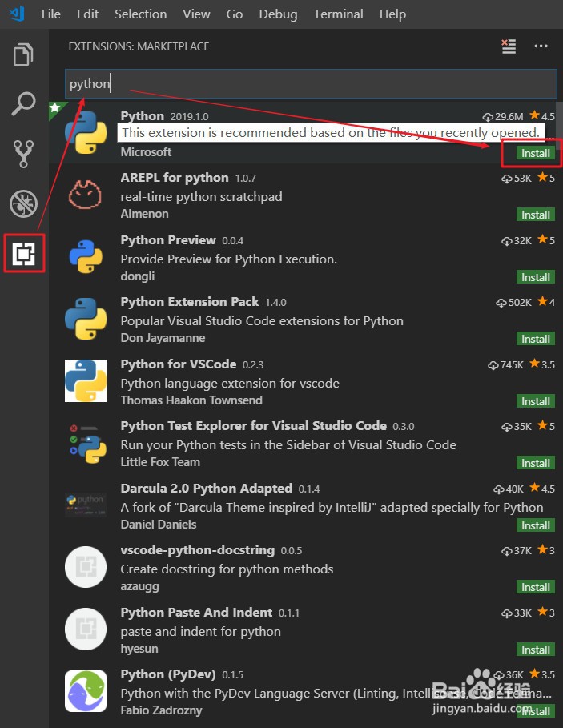Open the Terminal menu
563x728 pixels.
point(338,14)
